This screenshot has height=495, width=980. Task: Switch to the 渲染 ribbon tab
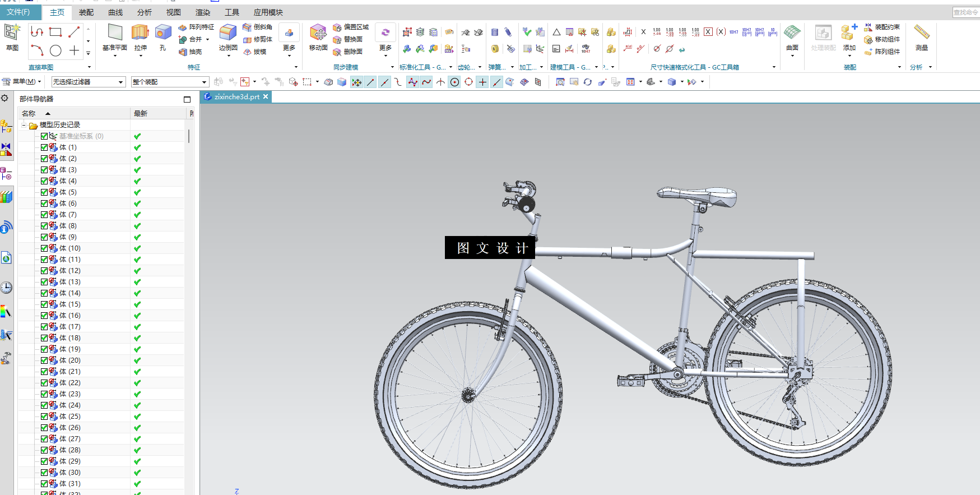(x=203, y=12)
